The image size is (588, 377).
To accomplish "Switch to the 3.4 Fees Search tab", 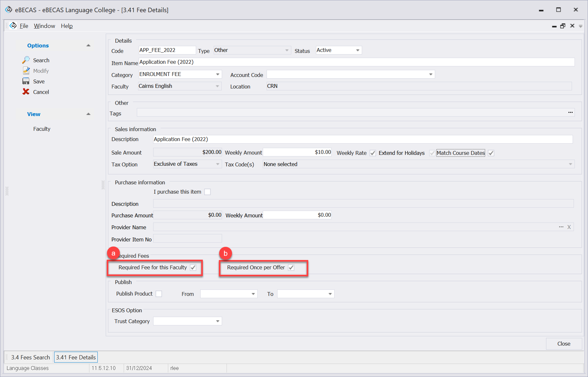I will pos(30,357).
